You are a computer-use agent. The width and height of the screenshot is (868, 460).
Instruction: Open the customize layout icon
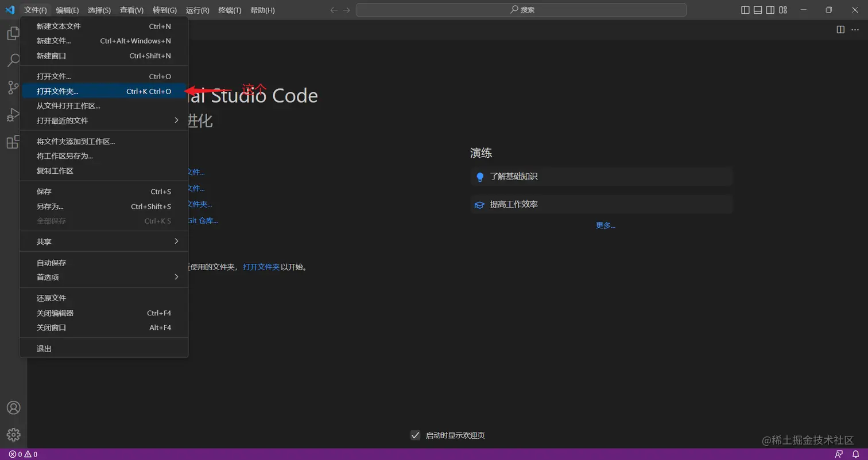[783, 10]
